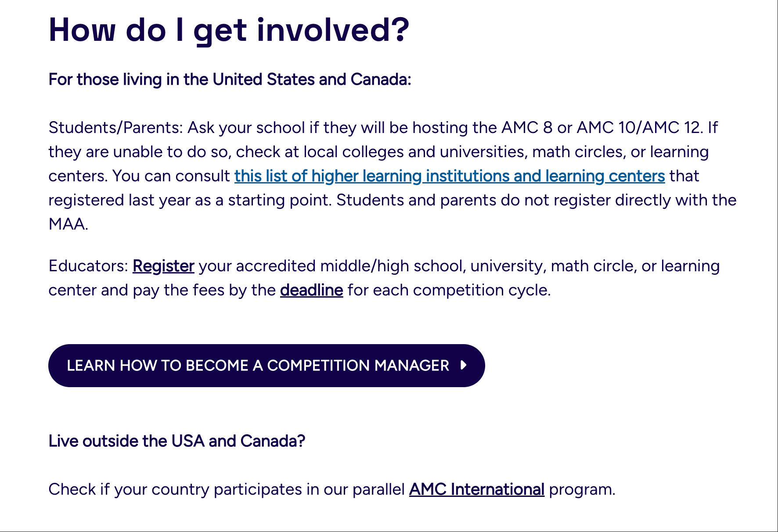Open the list of higher learning institutions link
778x532 pixels.
tap(449, 176)
